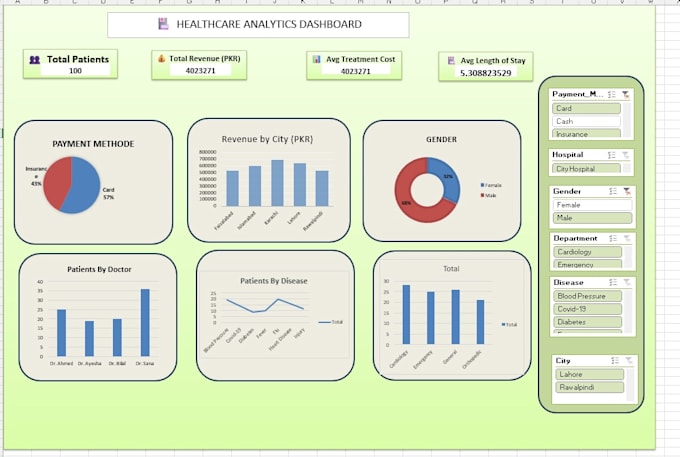680x457 pixels.
Task: Select the Total Patients value 100
Action: [x=75, y=71]
